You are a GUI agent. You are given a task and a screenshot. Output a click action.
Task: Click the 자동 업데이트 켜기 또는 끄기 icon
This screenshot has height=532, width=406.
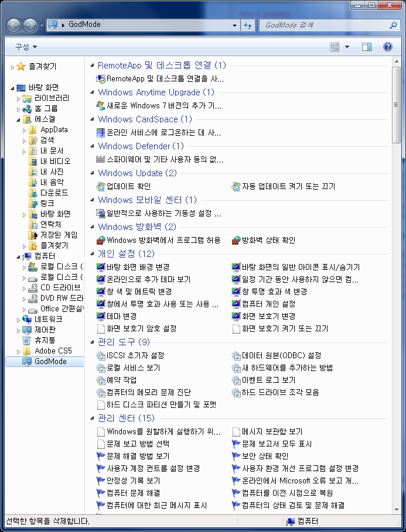pyautogui.click(x=236, y=186)
